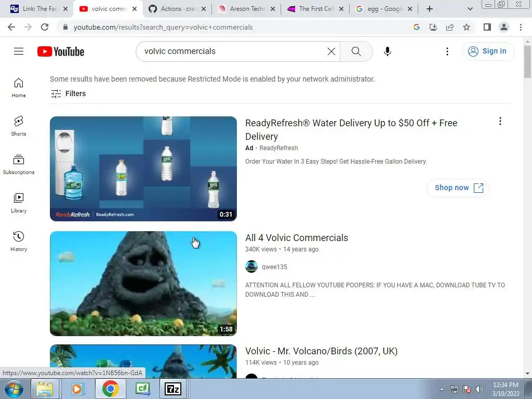Open the ReadyRefresh Water Delivery ad title
The height and width of the screenshot is (399, 532).
pos(351,129)
